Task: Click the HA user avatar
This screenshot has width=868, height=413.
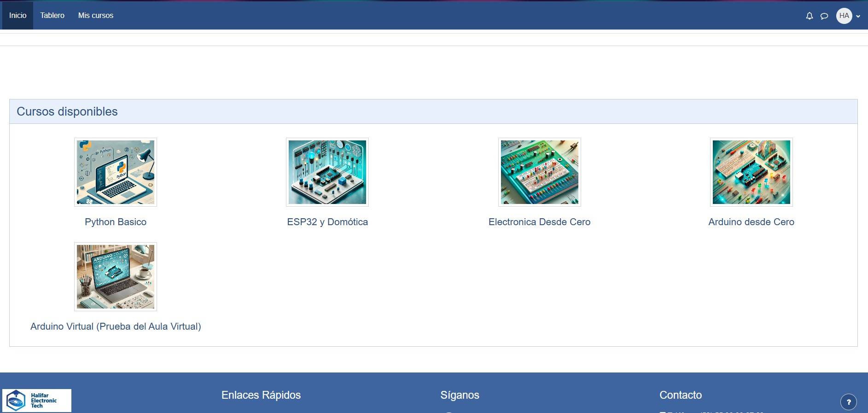Action: (844, 16)
